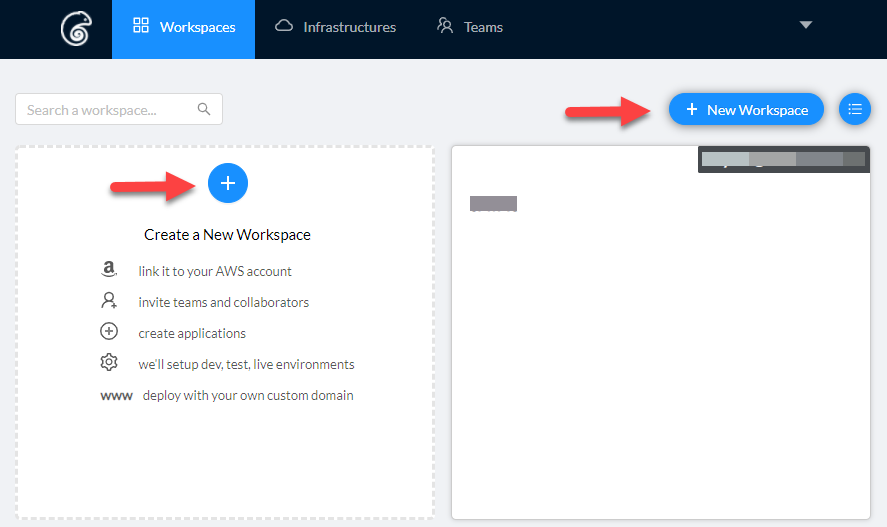
Task: Go to the Teams tab
Action: [470, 28]
